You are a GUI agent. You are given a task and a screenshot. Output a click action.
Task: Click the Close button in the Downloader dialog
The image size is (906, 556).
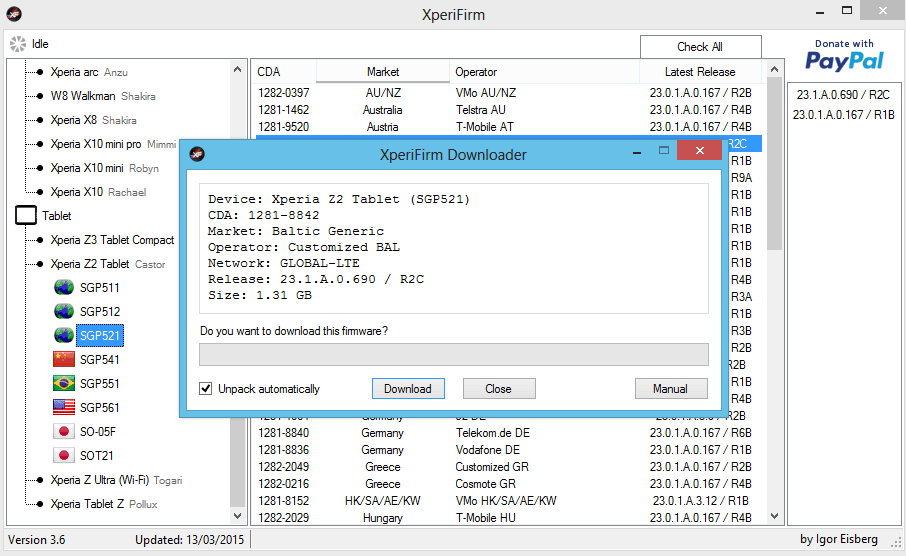click(x=499, y=388)
